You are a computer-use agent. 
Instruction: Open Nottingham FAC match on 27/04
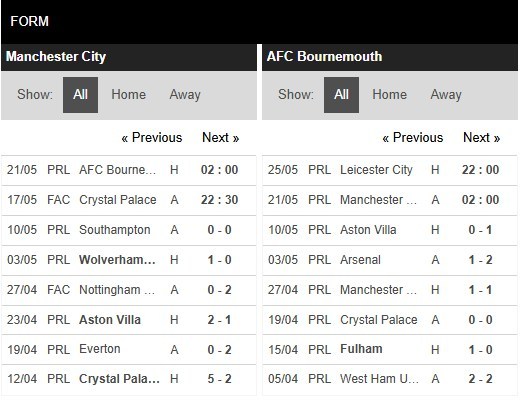[x=129, y=290]
